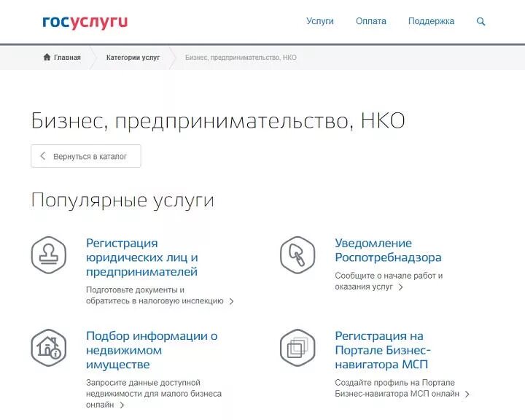Open Уведомление Роспотребнадзора link
525x420 pixels.
point(388,250)
